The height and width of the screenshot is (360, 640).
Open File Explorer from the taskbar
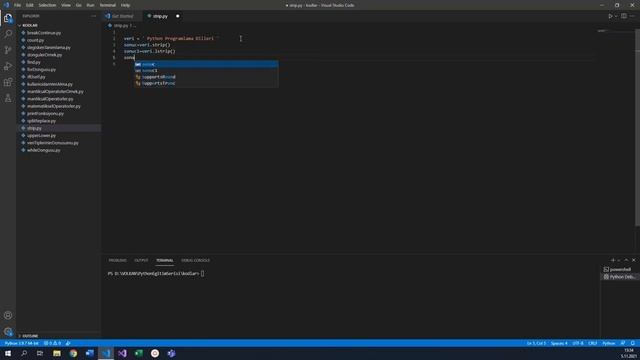tap(57, 353)
